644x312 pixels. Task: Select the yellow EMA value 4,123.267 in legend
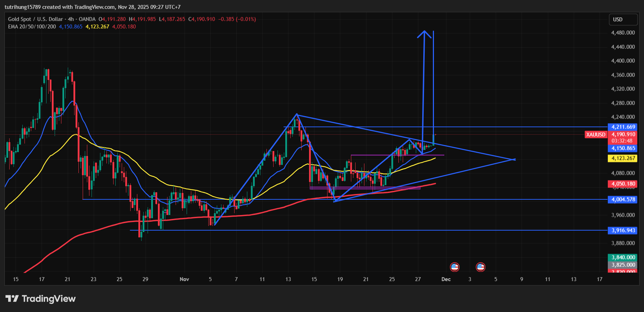click(97, 27)
